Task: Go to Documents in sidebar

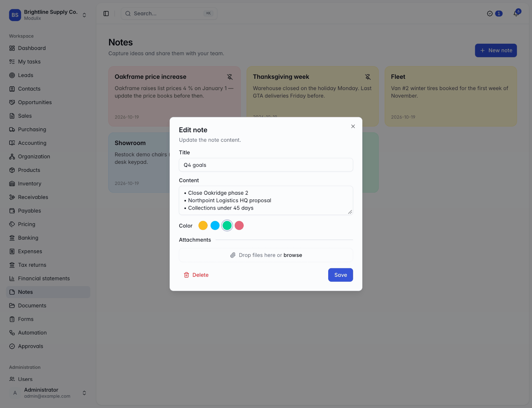Action: pyautogui.click(x=48, y=305)
